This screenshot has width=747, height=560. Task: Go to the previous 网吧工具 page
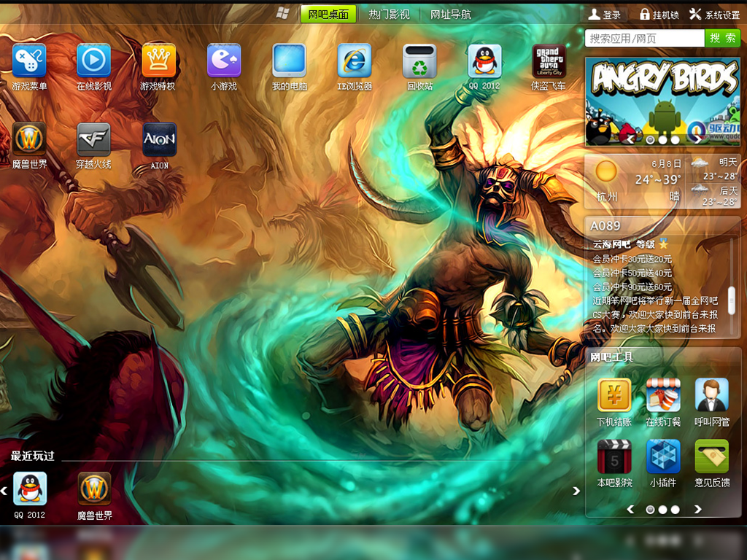(x=630, y=510)
